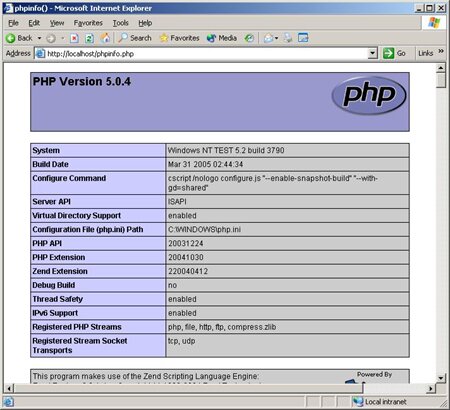Screen dimensions: 450x410
Task: Click the Mail icon in toolbar
Action: 269,38
